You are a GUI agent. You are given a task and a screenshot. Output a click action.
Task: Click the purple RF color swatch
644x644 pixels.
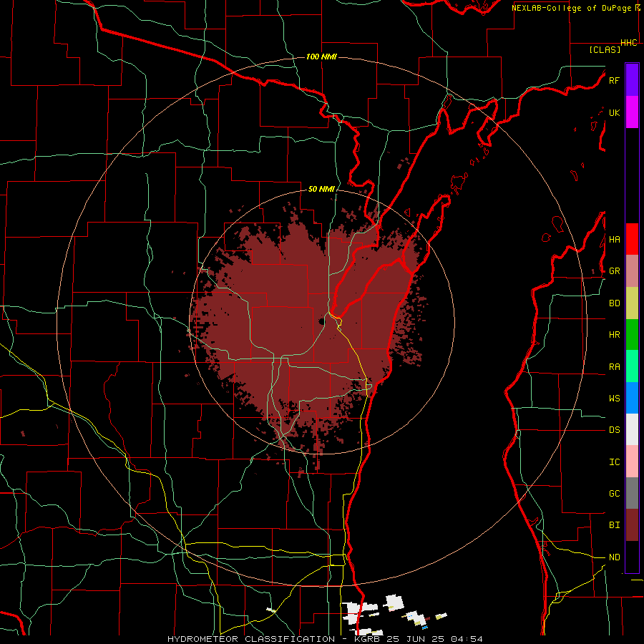point(632,80)
